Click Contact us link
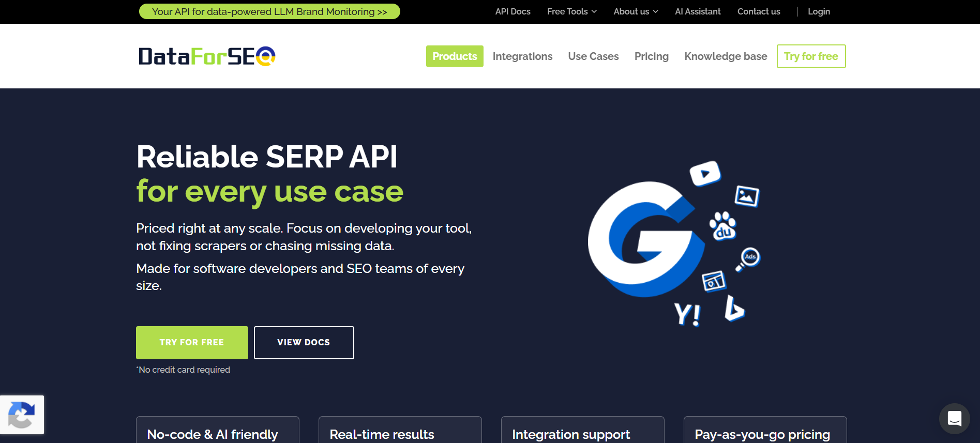Screen dimensions: 980x443 click(759, 11)
